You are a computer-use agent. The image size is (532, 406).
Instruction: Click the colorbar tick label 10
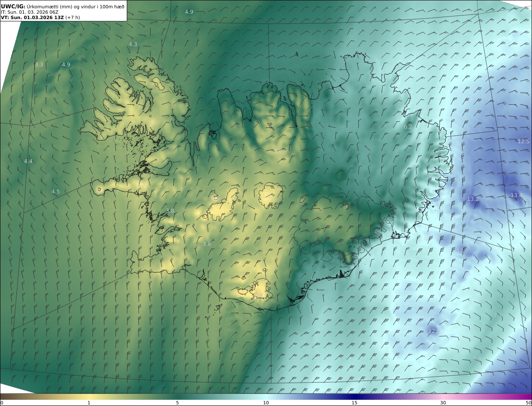pos(266,403)
